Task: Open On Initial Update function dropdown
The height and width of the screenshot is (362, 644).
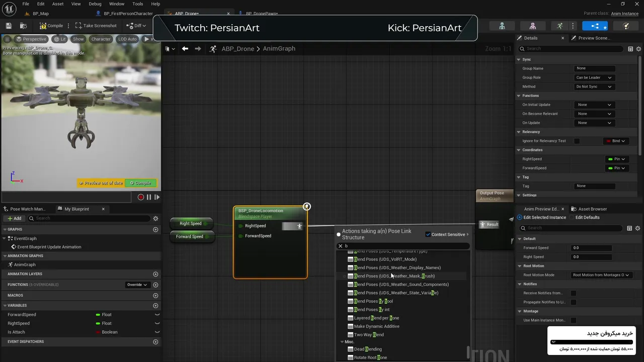Action: [594, 105]
